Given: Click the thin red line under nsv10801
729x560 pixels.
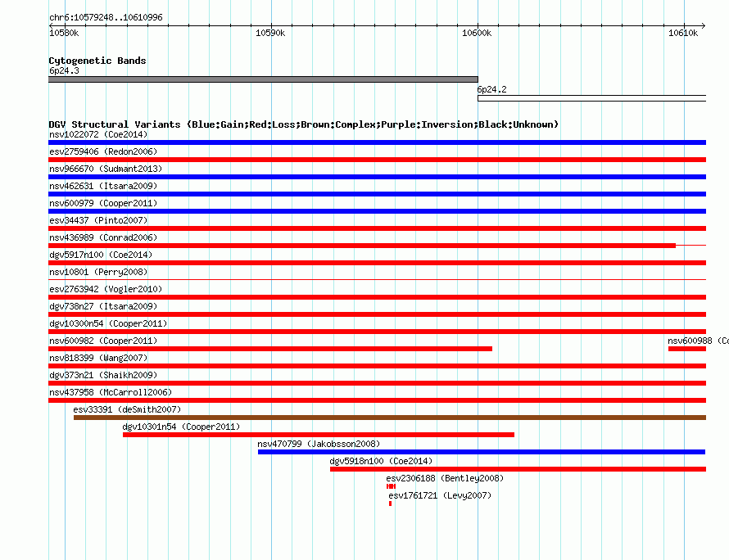Looking at the screenshot, I should coord(377,280).
